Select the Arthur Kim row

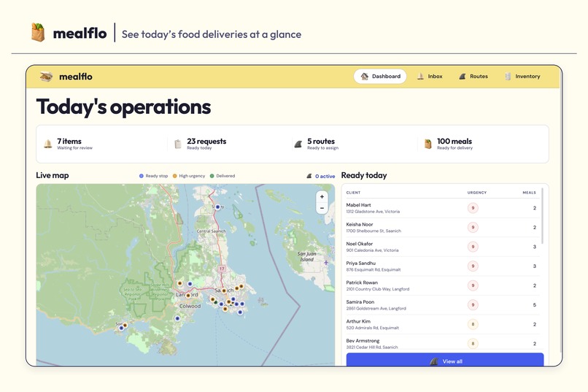443,325
